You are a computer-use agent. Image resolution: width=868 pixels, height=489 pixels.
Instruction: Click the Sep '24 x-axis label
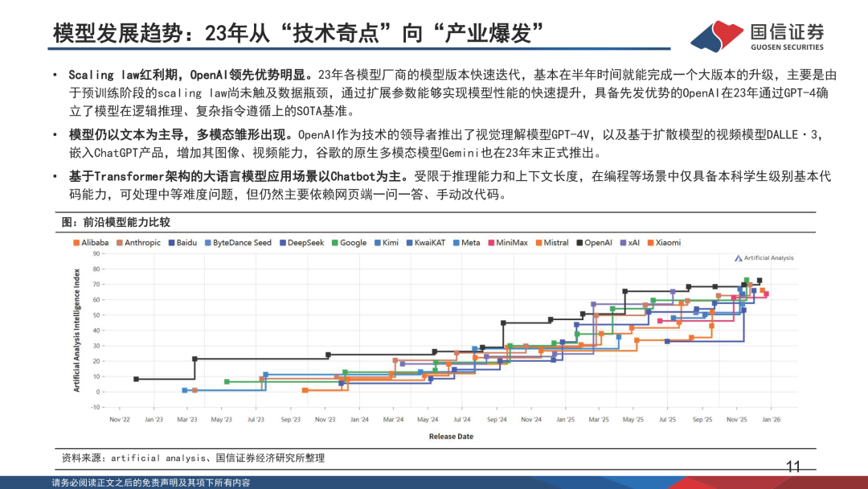[x=497, y=419]
